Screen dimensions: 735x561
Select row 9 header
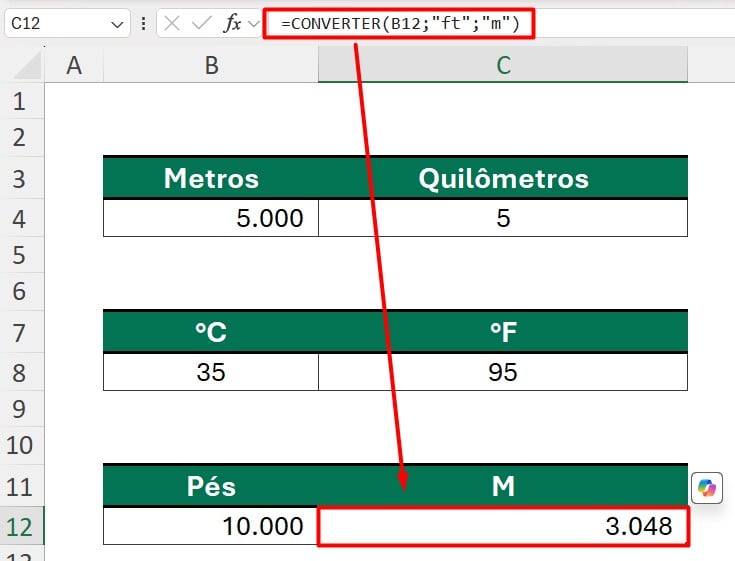(22, 409)
